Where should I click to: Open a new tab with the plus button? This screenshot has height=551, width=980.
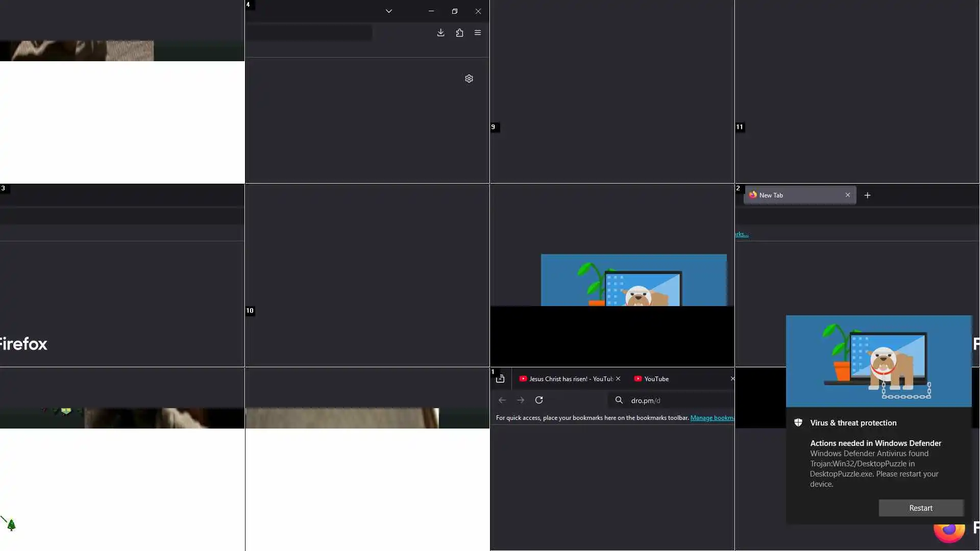(868, 195)
